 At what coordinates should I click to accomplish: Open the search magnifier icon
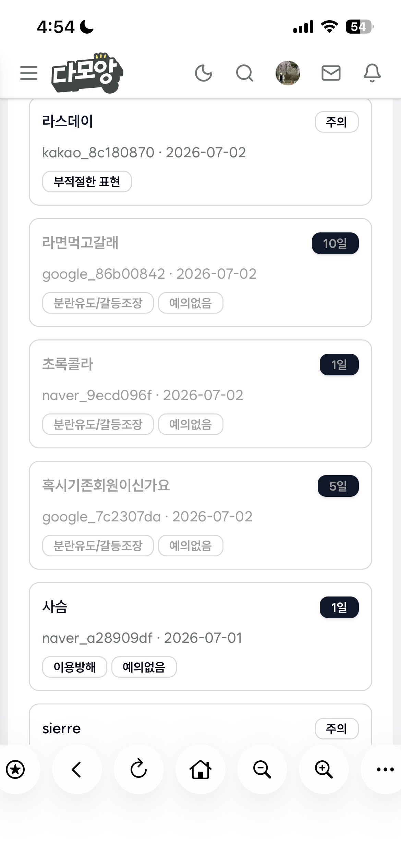point(245,73)
